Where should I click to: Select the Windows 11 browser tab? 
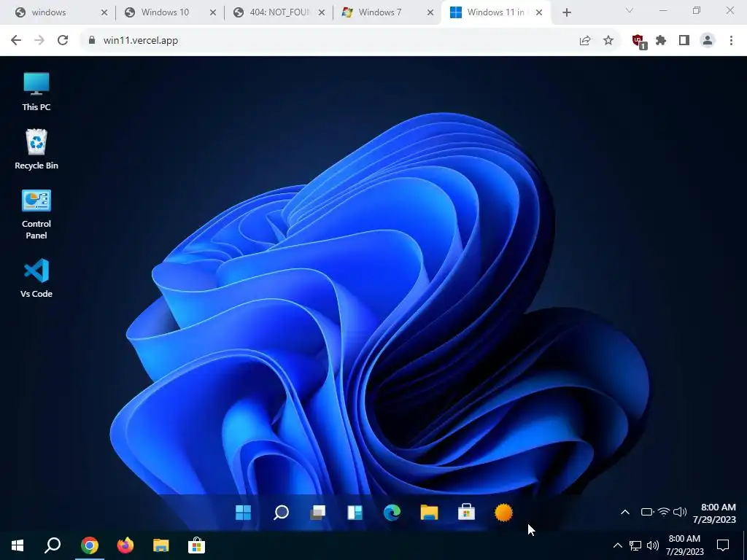pos(495,12)
